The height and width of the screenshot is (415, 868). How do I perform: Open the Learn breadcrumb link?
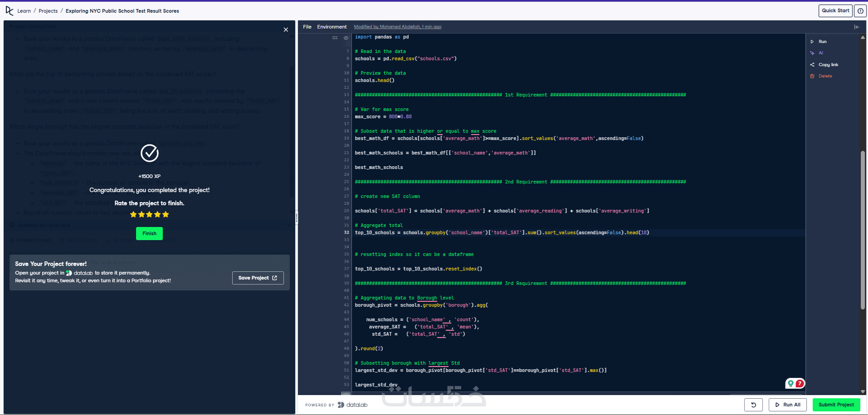pyautogui.click(x=24, y=11)
